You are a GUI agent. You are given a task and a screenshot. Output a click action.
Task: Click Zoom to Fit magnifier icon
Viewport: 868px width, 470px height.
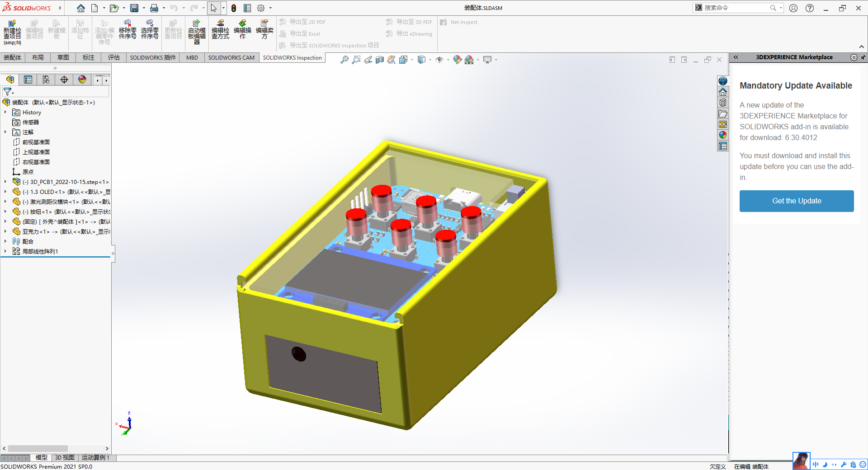coord(344,60)
